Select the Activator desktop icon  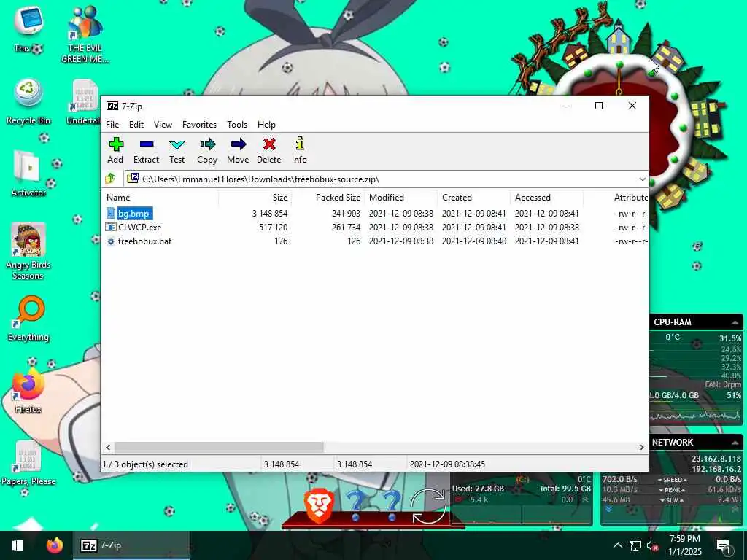click(x=28, y=174)
